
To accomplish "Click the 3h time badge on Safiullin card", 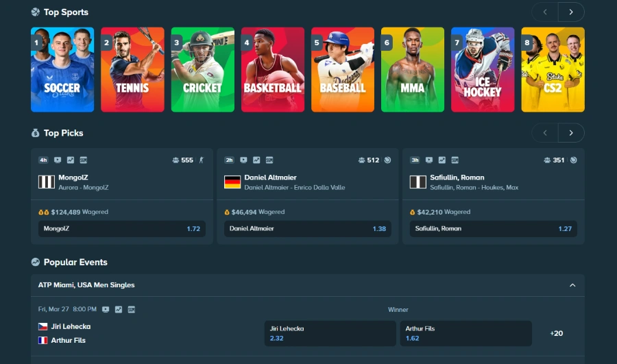I will (x=415, y=160).
